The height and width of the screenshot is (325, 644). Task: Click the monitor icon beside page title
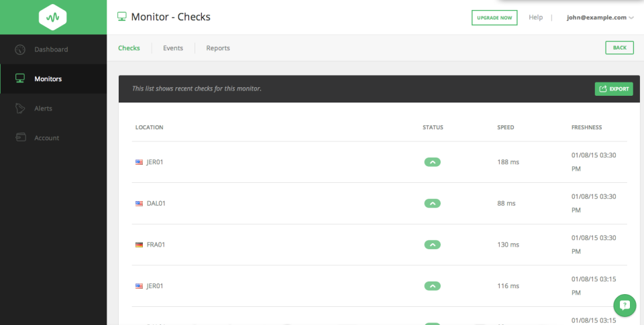[x=122, y=17]
